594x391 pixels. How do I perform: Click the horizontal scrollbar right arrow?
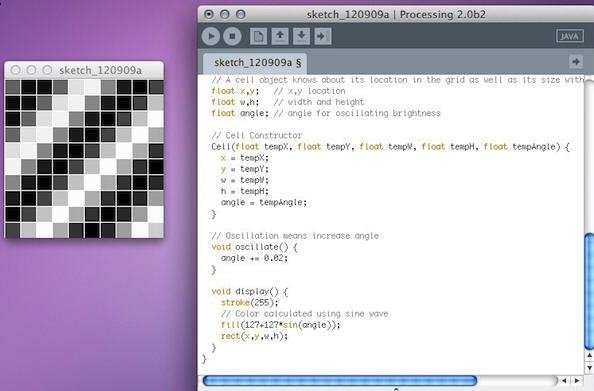click(x=577, y=380)
